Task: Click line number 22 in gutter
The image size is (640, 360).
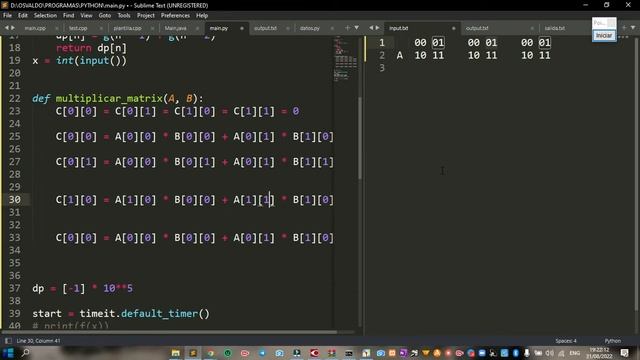Action: click(x=15, y=98)
